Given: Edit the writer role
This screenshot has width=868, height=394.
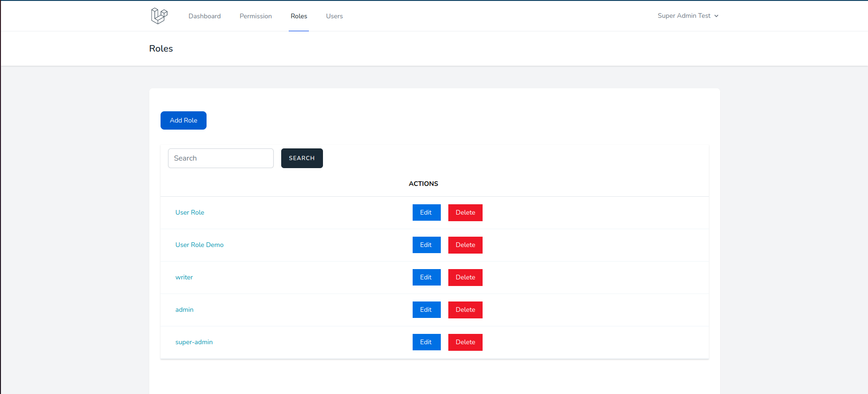Looking at the screenshot, I should [x=426, y=278].
